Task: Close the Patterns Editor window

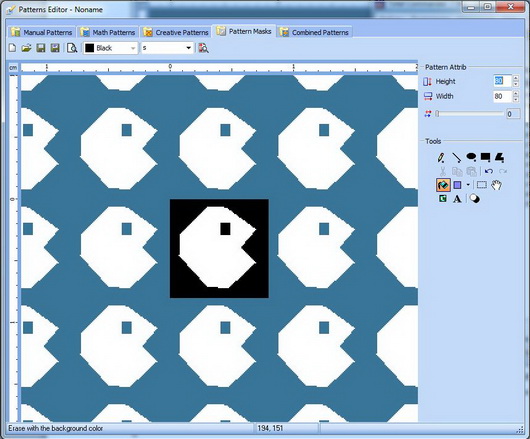Action: click(x=510, y=7)
